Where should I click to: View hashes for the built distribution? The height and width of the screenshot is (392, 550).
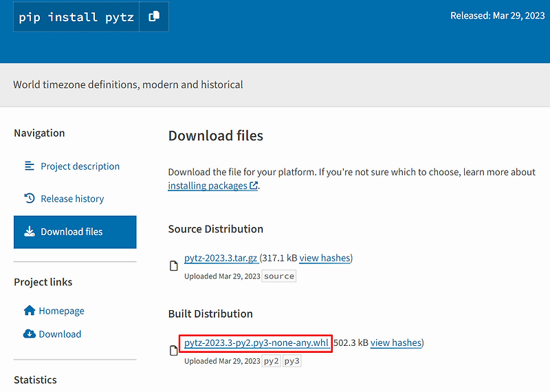395,343
